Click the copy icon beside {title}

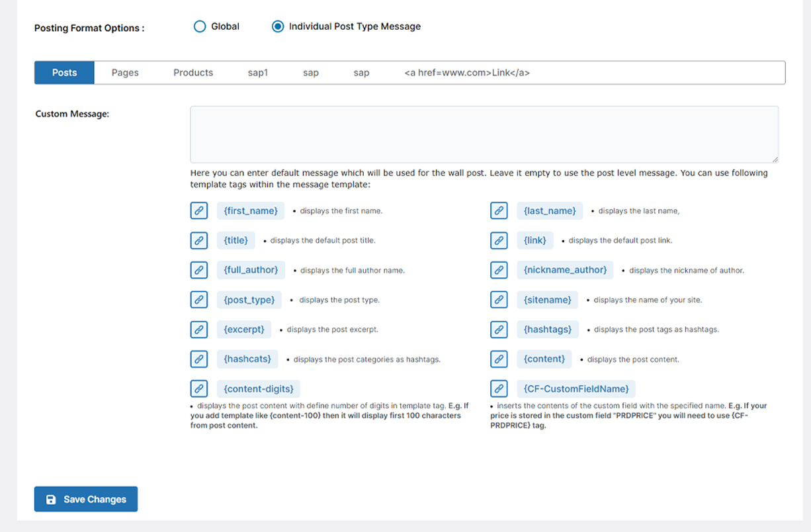[198, 240]
